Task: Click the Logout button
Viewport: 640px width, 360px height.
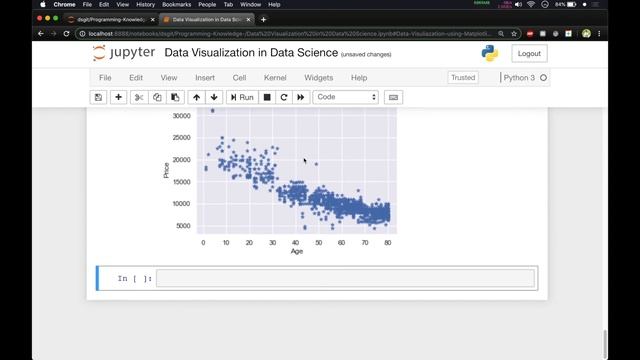Action: tap(529, 53)
